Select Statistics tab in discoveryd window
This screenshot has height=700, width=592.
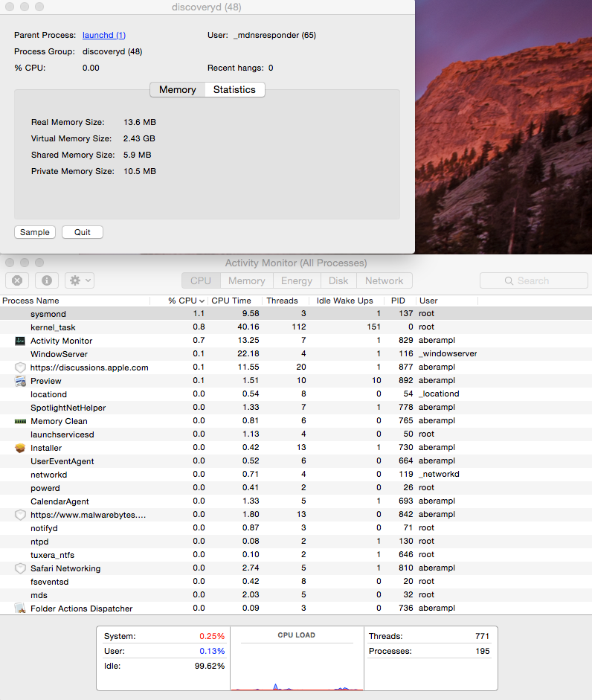[234, 90]
